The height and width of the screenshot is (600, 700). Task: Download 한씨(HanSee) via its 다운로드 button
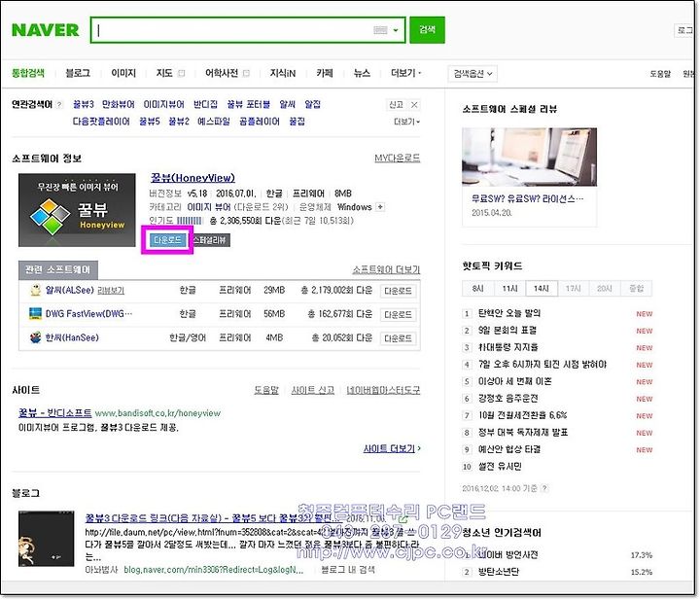click(398, 338)
